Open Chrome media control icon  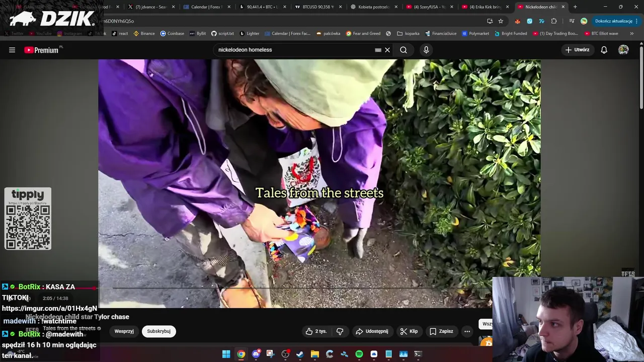tap(572, 21)
